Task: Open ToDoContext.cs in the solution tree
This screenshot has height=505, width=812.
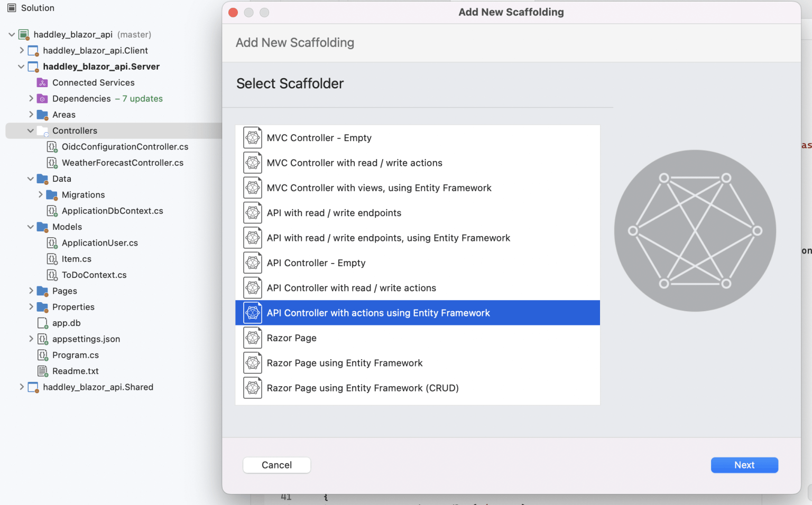Action: pyautogui.click(x=94, y=275)
